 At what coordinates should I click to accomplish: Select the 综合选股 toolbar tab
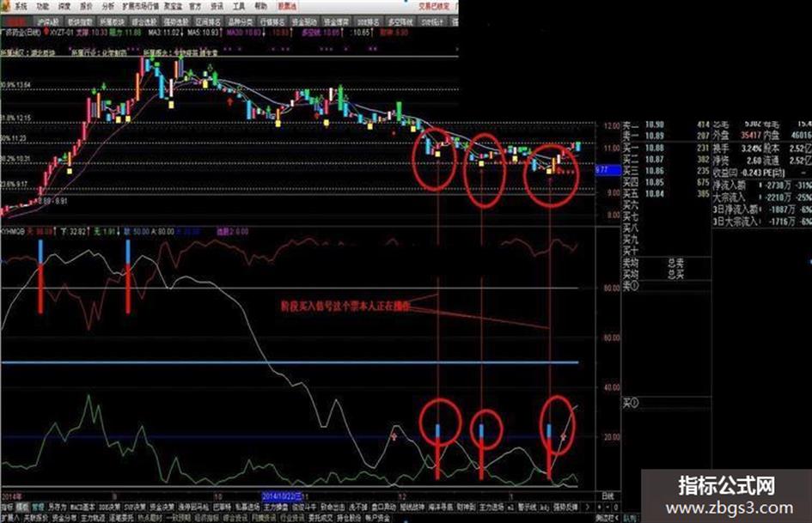(144, 21)
